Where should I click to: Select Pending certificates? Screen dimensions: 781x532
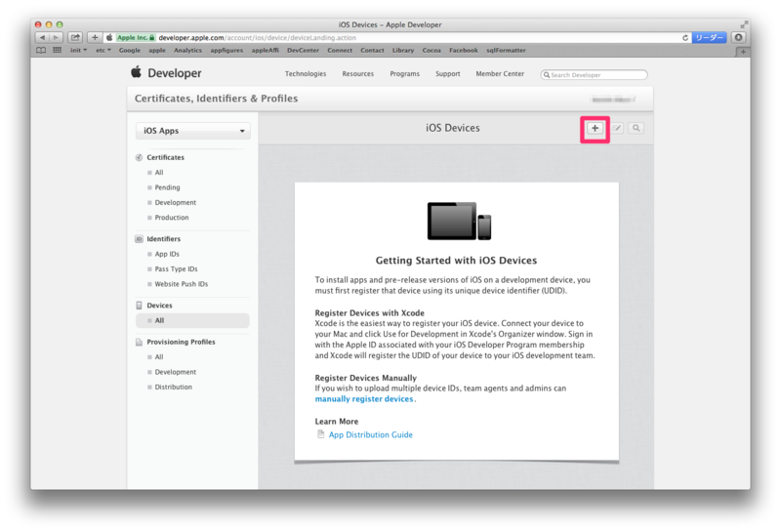(167, 187)
